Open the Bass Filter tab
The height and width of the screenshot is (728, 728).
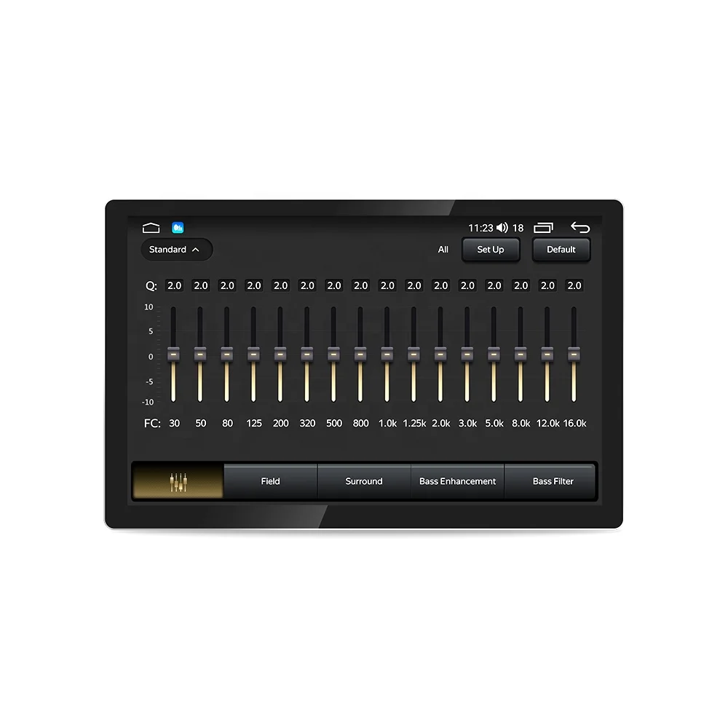(x=553, y=481)
